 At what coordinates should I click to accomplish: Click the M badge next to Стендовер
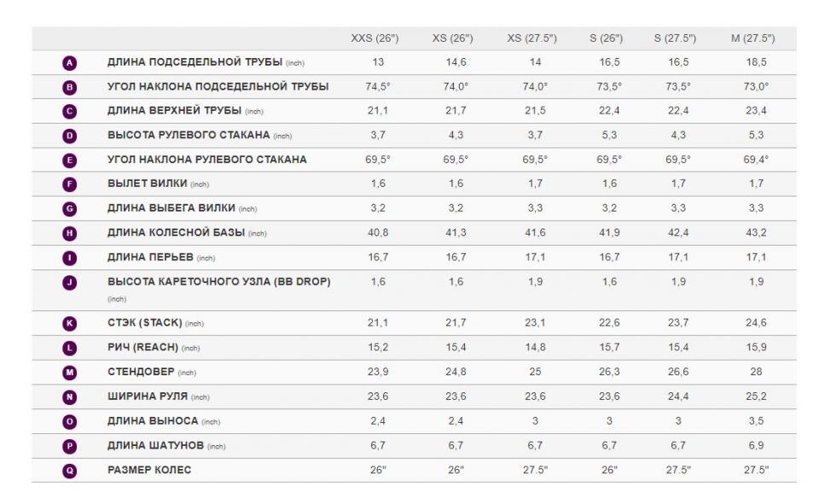point(69,373)
